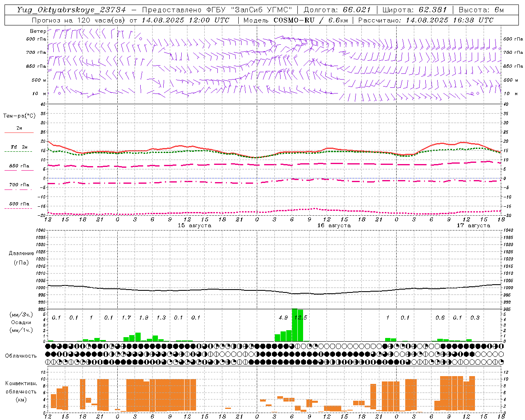Screen dimensions: 525x420
Task: Click the Облачность cloudiness label
Action: (21, 356)
